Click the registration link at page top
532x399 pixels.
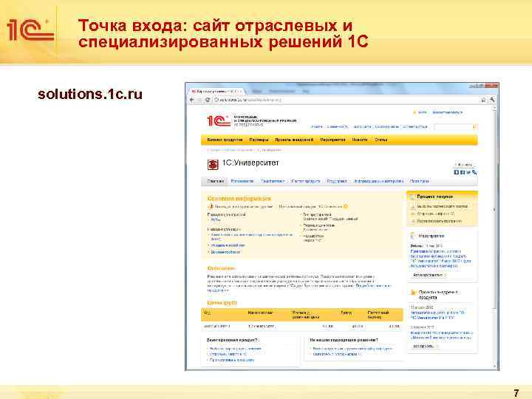pos(448,112)
